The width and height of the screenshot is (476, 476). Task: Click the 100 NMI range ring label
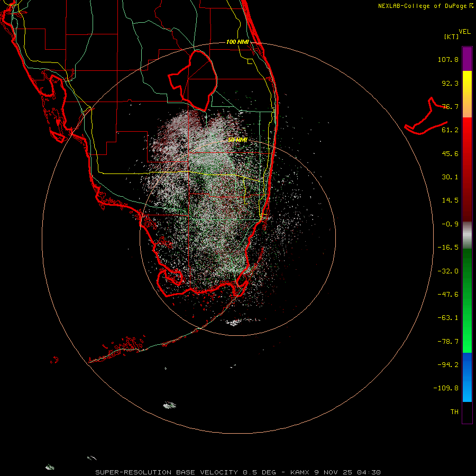click(x=237, y=42)
